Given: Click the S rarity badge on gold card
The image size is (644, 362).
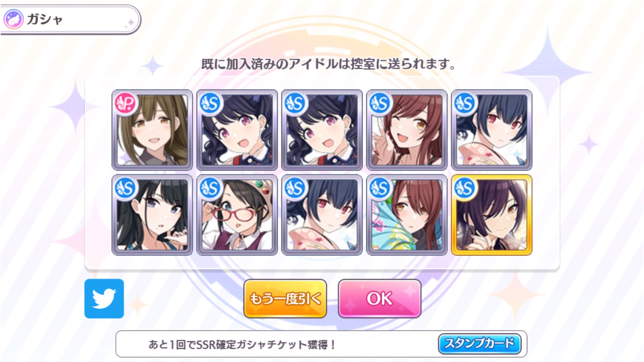Looking at the screenshot, I should (x=465, y=188).
